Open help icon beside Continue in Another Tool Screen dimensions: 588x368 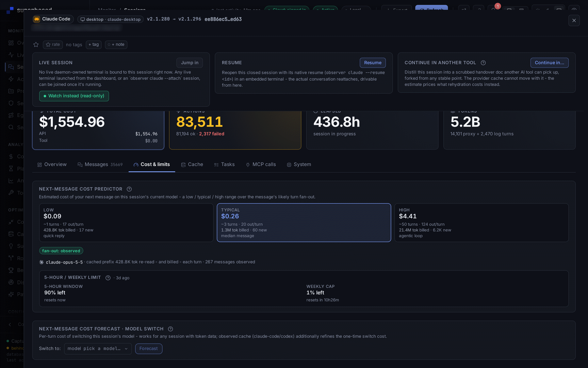tap(483, 63)
